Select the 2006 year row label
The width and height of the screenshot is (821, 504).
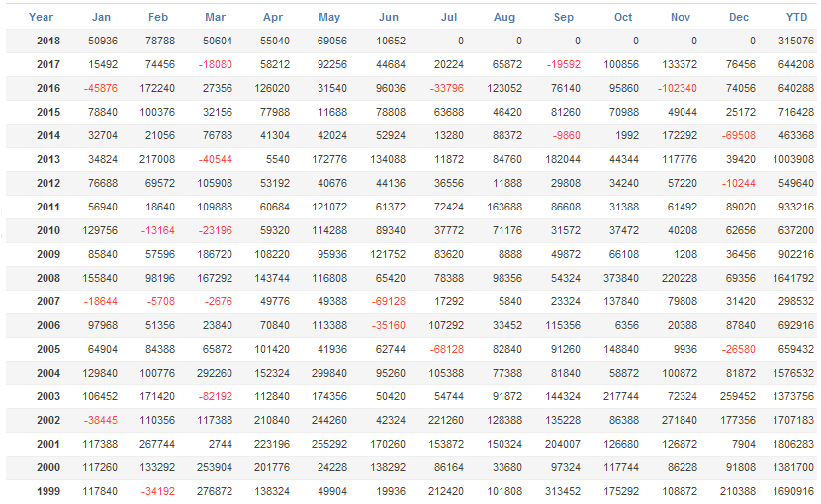click(x=48, y=325)
